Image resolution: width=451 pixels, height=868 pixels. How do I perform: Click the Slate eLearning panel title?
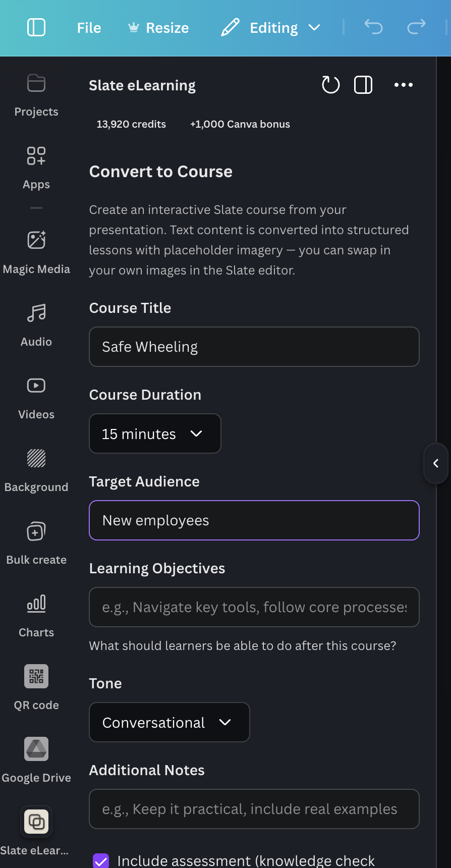point(142,85)
